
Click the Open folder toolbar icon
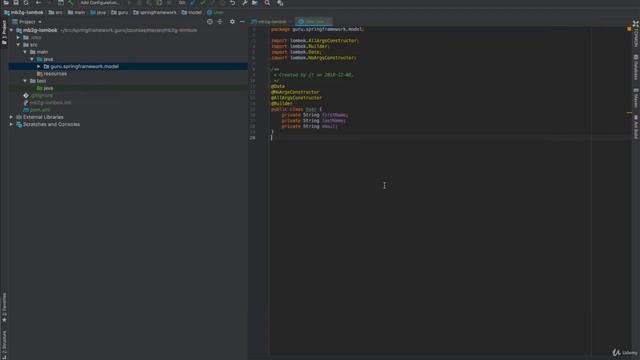pos(6,2)
